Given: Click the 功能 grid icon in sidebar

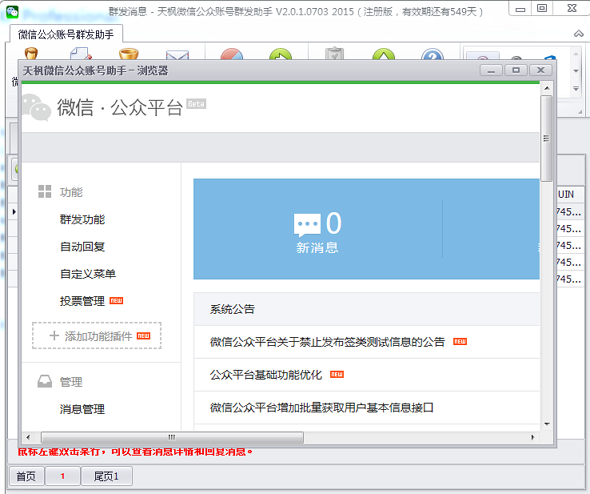Looking at the screenshot, I should click(44, 192).
